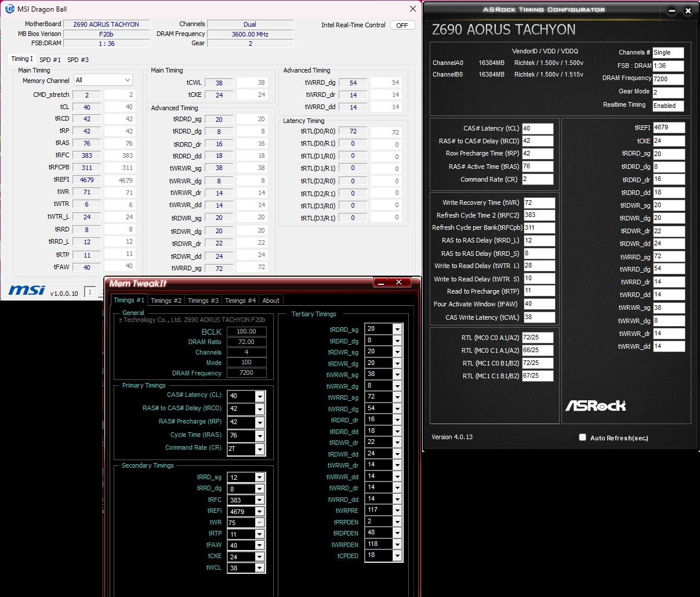Click the tCWL blue value field 38

coord(219,83)
